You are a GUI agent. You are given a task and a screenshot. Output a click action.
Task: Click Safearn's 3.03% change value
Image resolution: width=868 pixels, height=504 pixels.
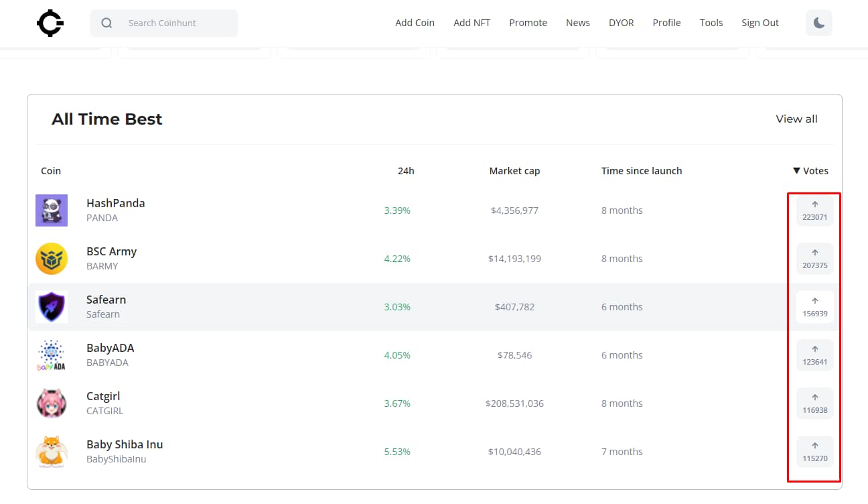tap(397, 307)
